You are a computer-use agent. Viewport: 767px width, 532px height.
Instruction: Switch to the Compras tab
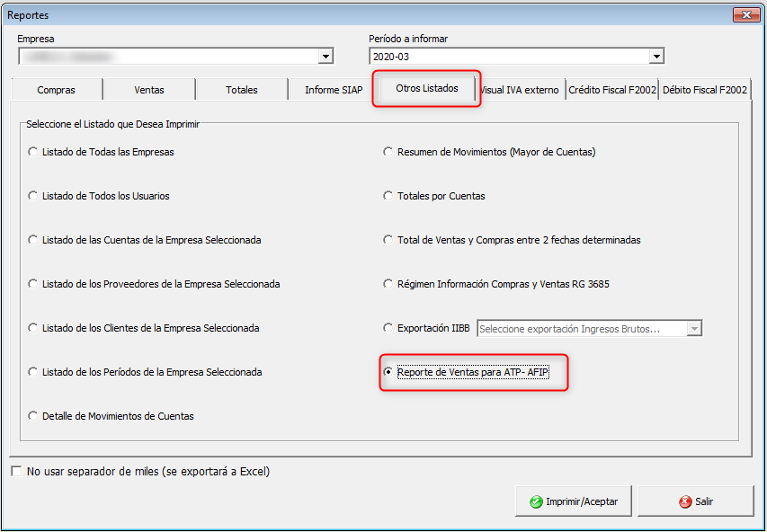pyautogui.click(x=56, y=90)
